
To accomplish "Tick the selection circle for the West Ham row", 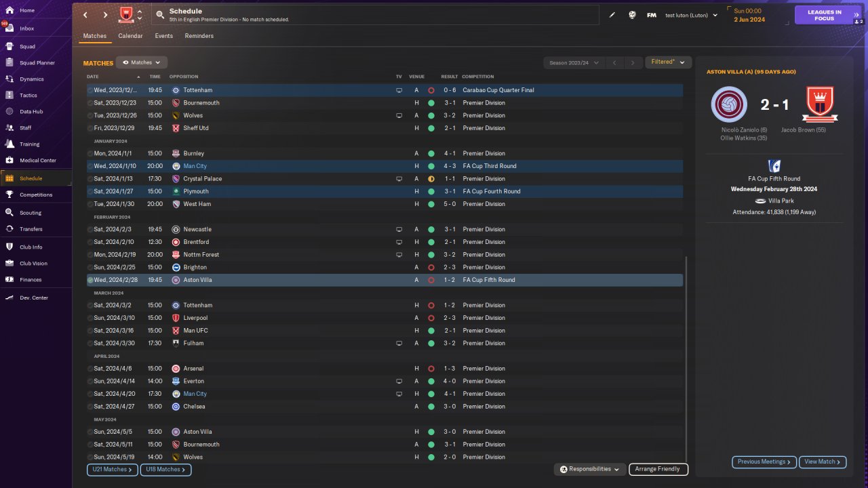I will [90, 204].
